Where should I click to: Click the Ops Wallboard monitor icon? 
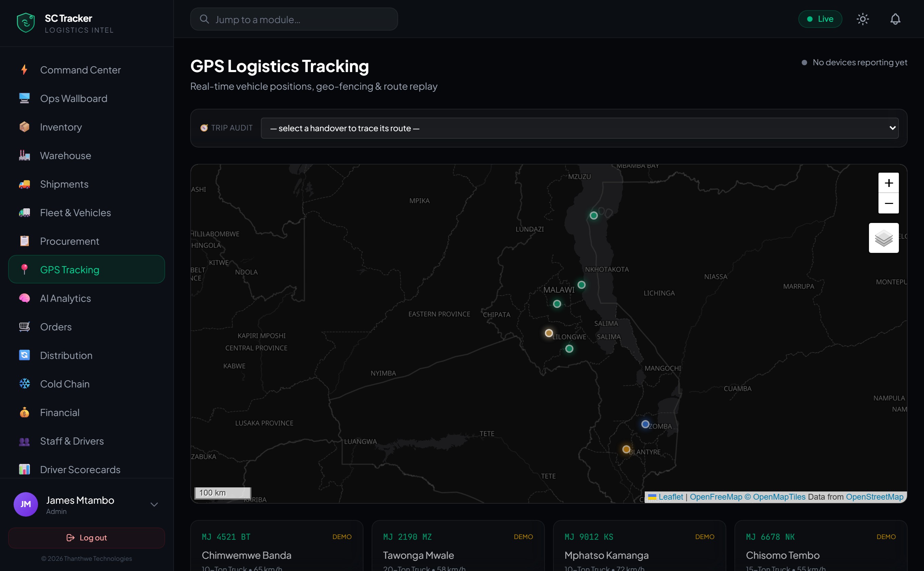tap(24, 98)
